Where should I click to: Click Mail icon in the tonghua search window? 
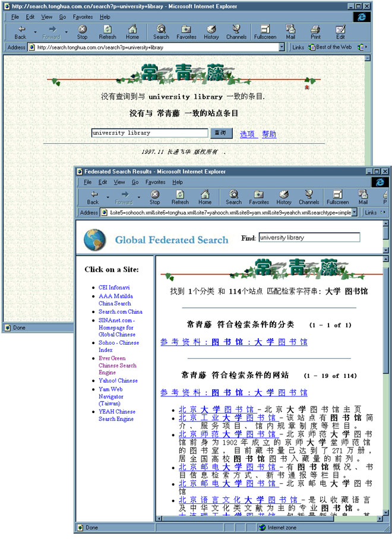[x=290, y=32]
